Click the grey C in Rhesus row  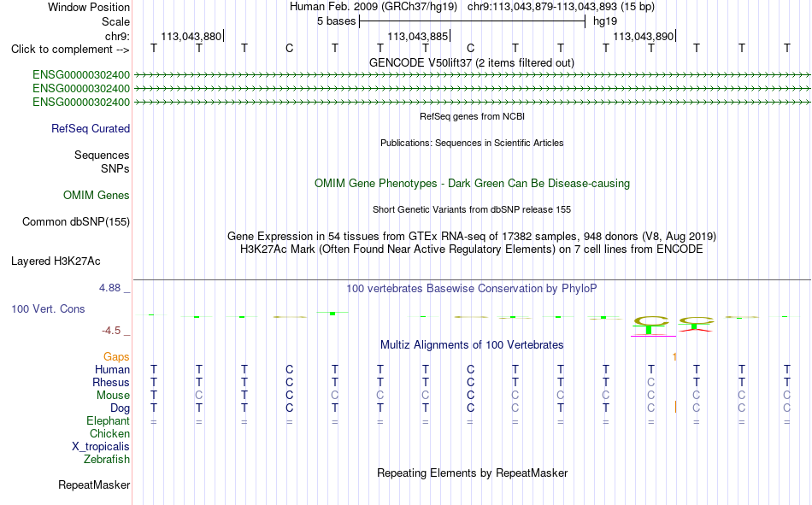coord(651,382)
